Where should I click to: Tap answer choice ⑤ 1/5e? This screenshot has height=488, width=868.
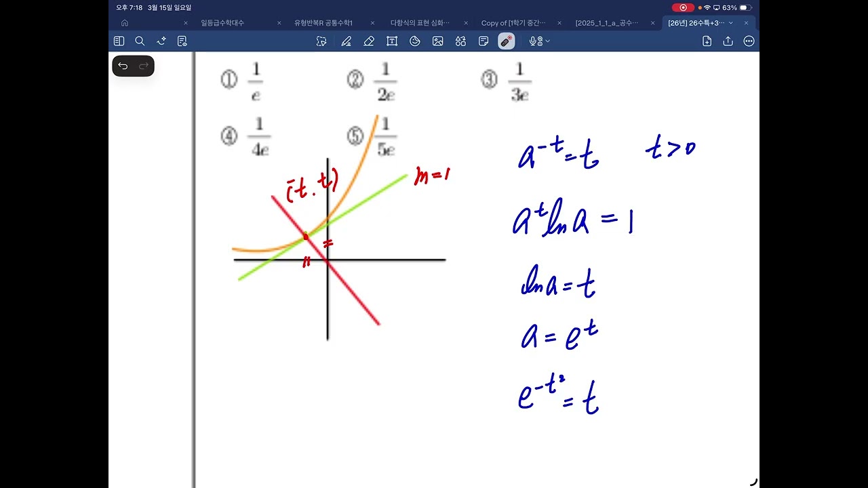pos(372,137)
